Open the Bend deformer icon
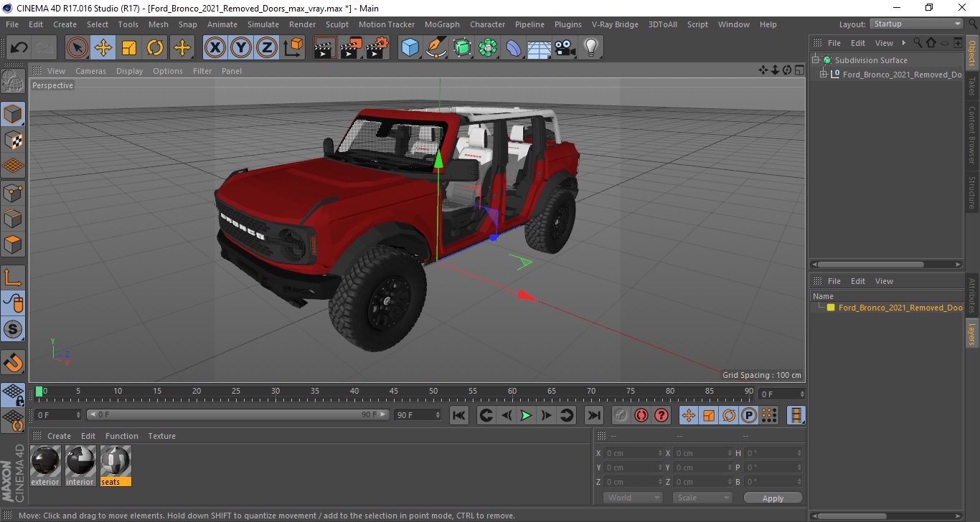980x522 pixels. [514, 48]
